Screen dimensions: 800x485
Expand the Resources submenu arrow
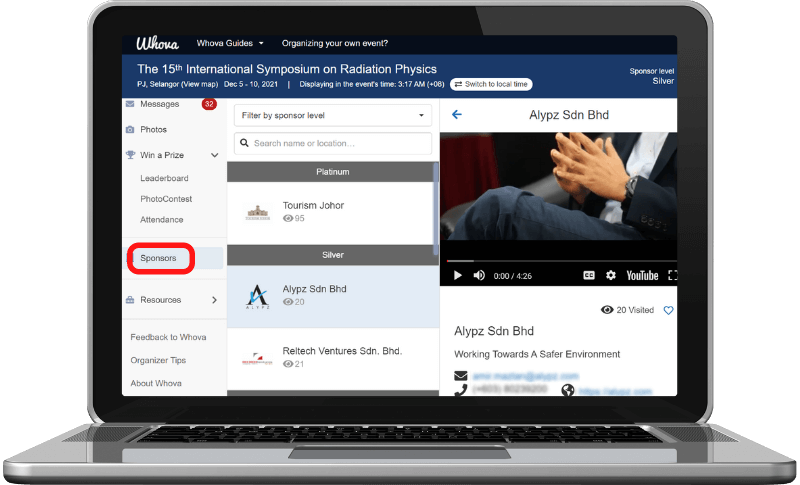(214, 300)
